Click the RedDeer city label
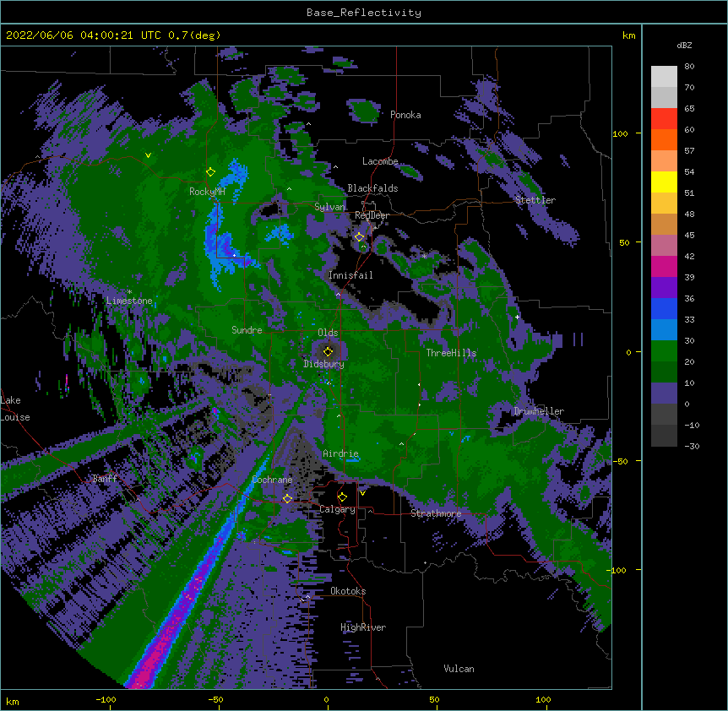The height and width of the screenshot is (711, 728). [x=372, y=215]
